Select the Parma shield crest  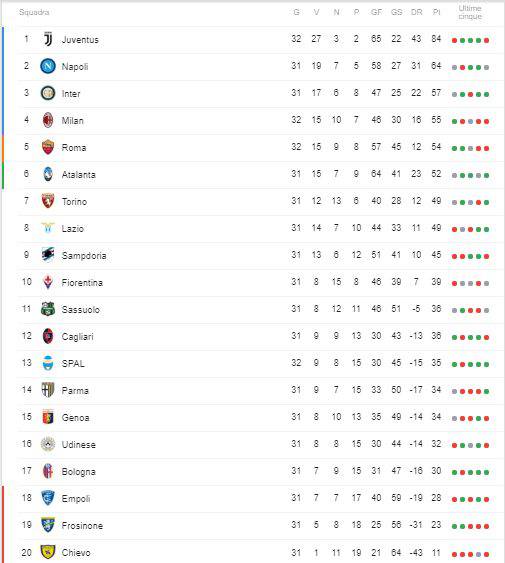[x=48, y=390]
